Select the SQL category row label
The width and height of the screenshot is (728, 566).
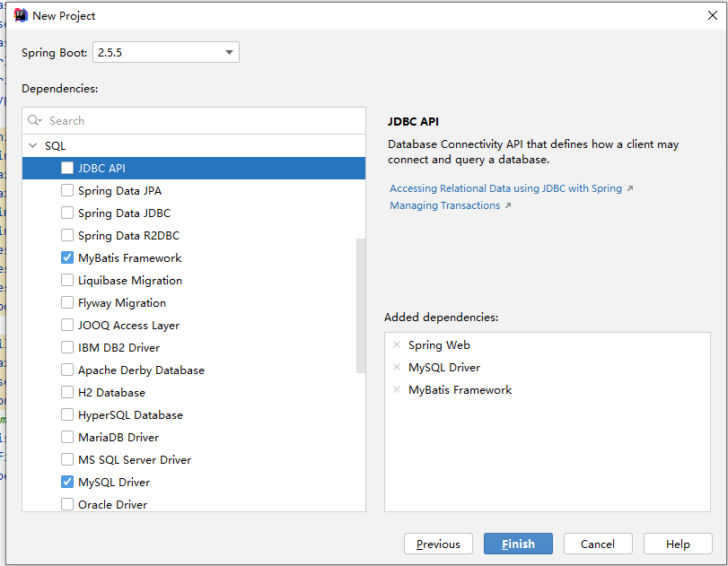tap(56, 145)
